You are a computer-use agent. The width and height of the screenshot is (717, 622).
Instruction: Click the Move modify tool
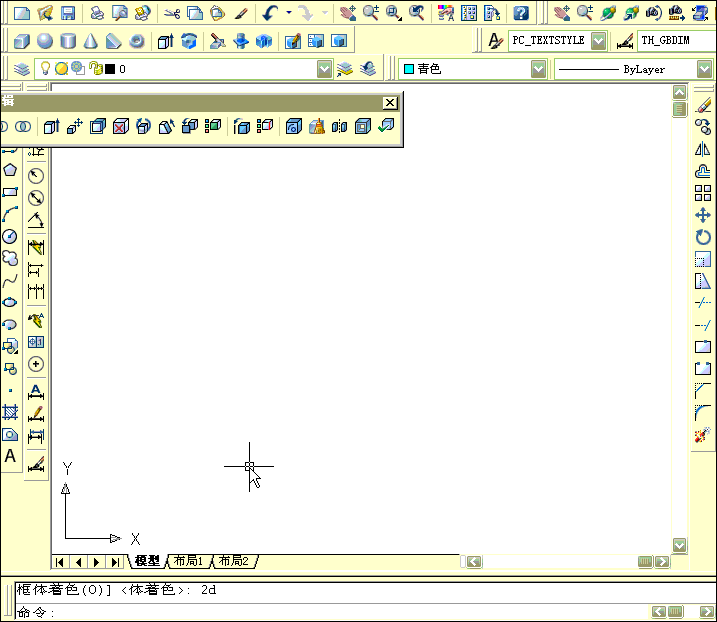point(703,215)
